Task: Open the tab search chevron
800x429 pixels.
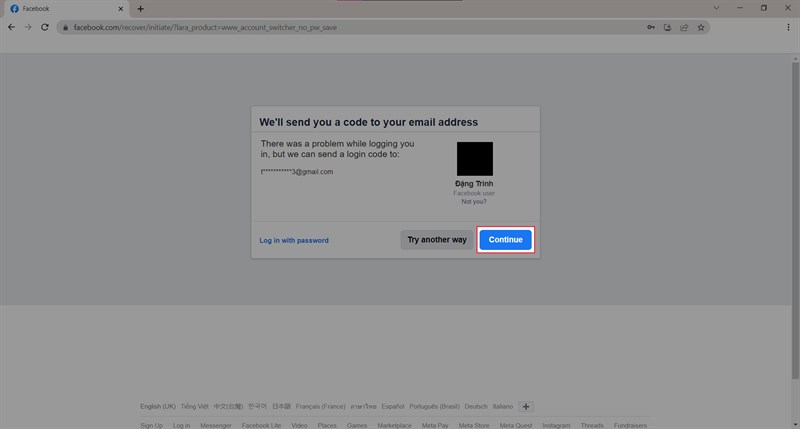Action: (716, 8)
